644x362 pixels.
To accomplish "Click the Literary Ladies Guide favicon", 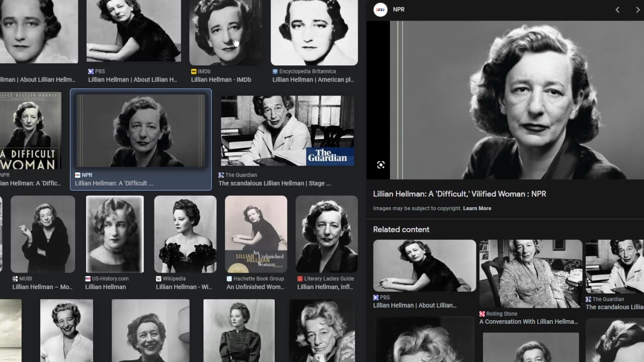I will pos(300,279).
